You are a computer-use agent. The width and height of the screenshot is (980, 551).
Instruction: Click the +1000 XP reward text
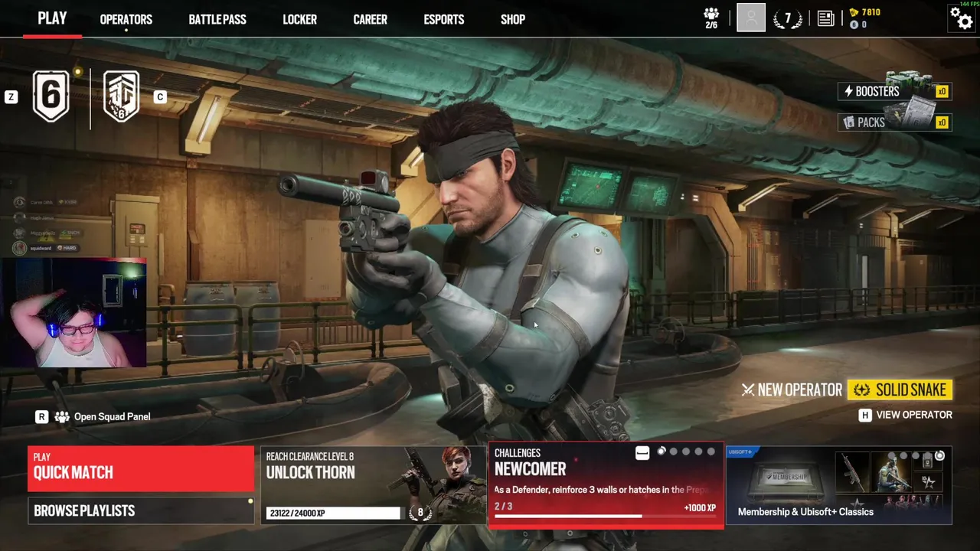[x=700, y=507]
